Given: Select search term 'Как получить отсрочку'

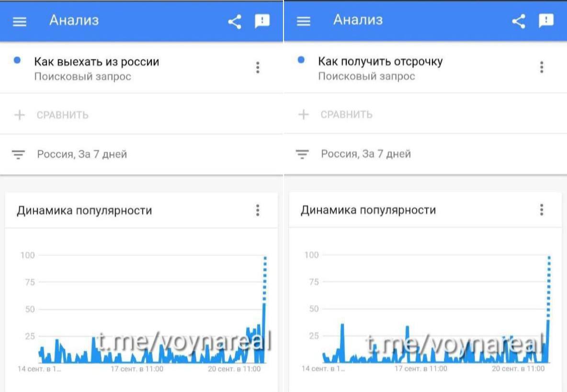Looking at the screenshot, I should [380, 61].
